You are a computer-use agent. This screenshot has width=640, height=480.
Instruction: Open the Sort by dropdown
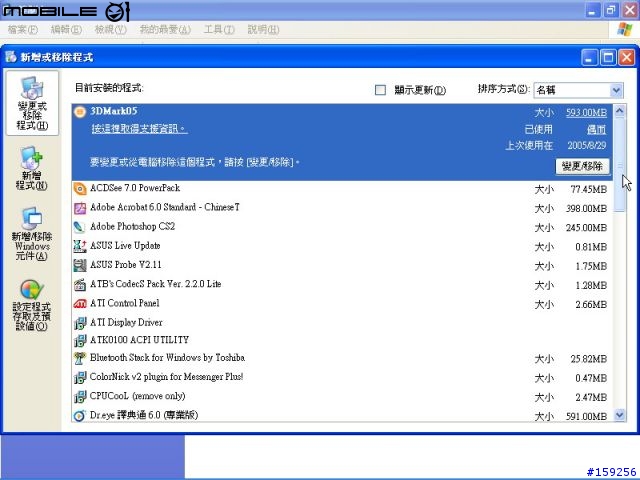pos(578,90)
